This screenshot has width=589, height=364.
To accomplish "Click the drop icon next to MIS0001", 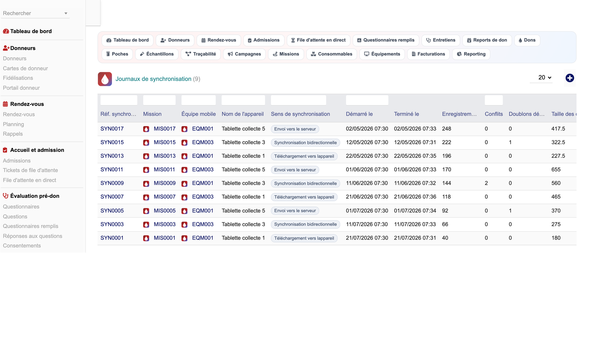I will coord(146,238).
